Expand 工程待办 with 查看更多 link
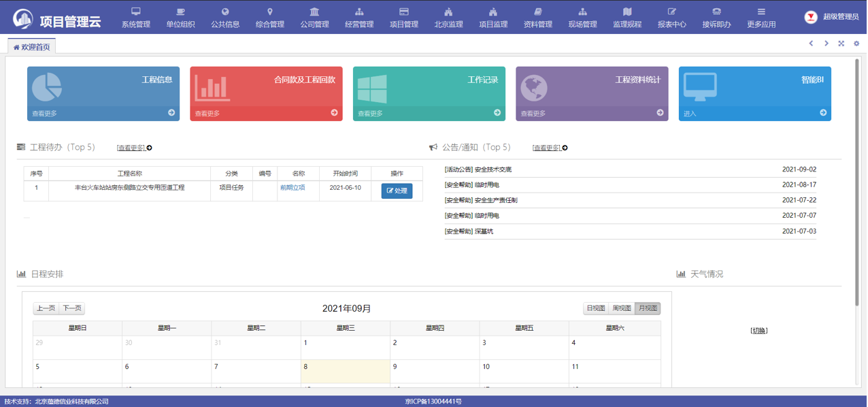 click(131, 148)
